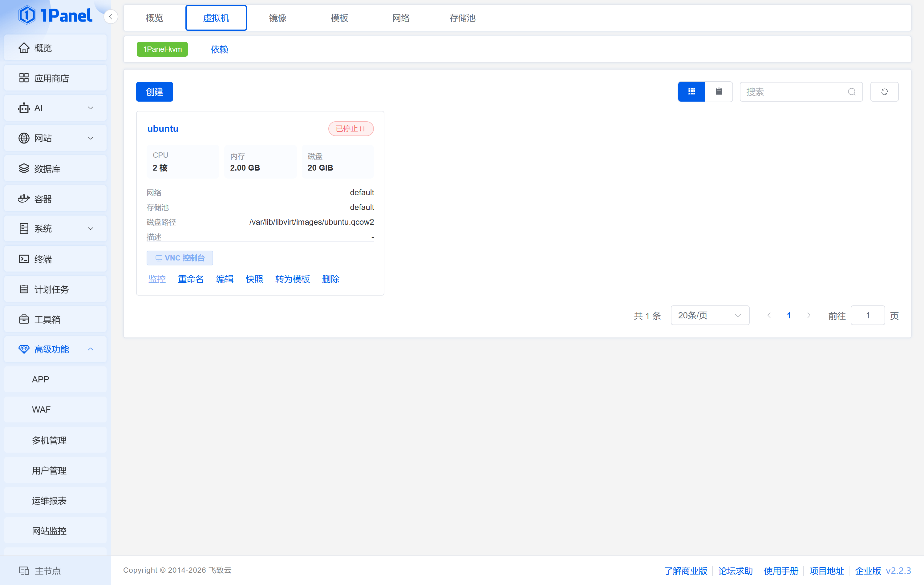Click the 前往 page number field
This screenshot has height=585, width=924.
[868, 315]
